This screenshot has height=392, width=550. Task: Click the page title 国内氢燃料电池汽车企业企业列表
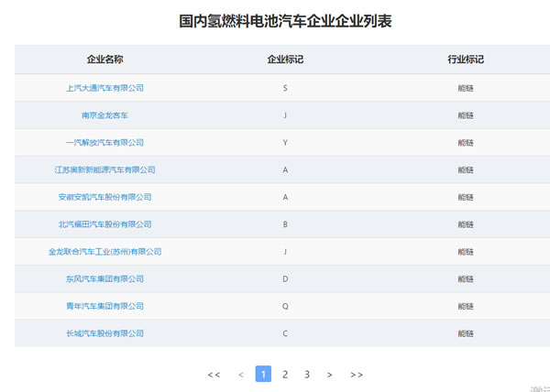(285, 21)
